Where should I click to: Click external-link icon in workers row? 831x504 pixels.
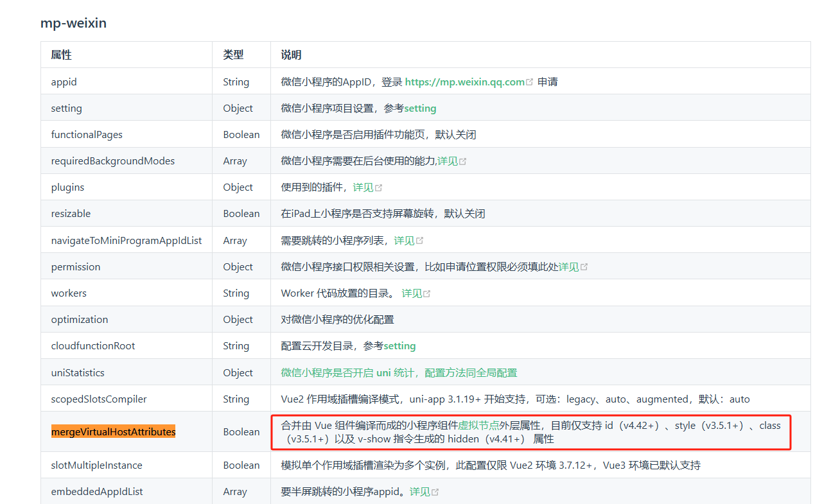tap(428, 293)
